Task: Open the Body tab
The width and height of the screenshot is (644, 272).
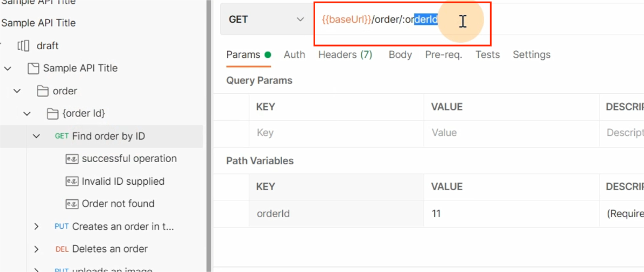Action: [400, 55]
